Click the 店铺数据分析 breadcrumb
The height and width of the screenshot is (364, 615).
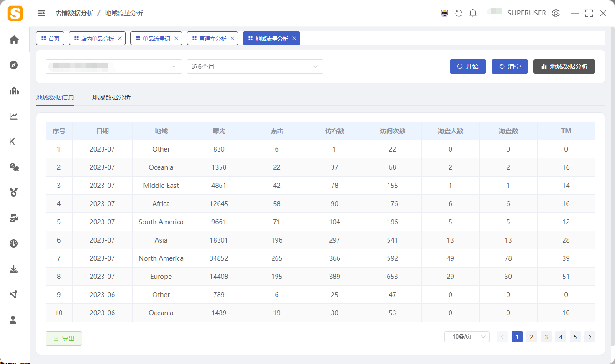74,13
